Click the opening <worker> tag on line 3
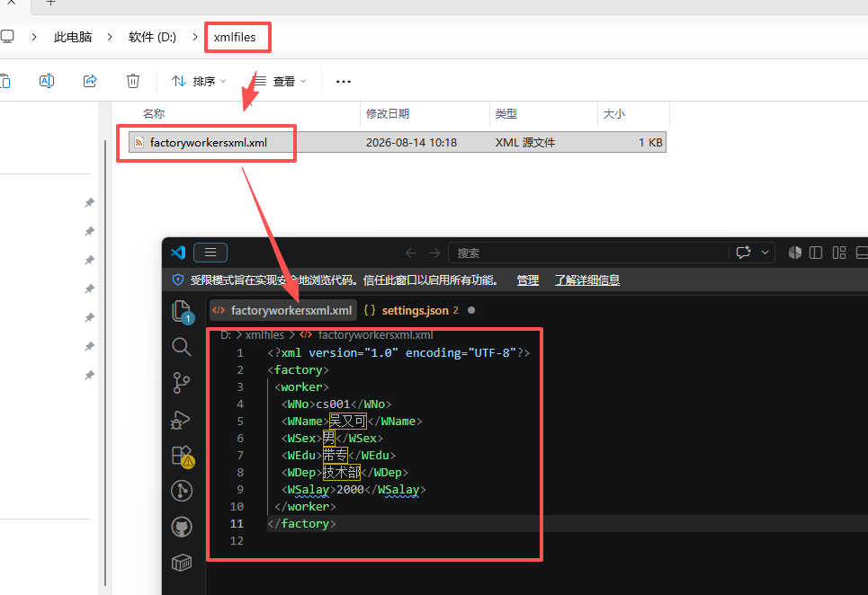Image resolution: width=868 pixels, height=595 pixels. pyautogui.click(x=301, y=386)
